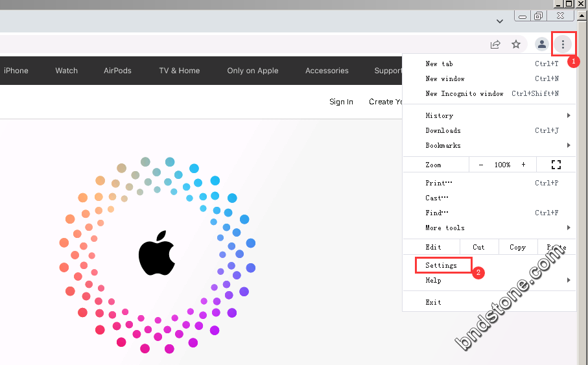Choose Print from the menu

pos(489,183)
